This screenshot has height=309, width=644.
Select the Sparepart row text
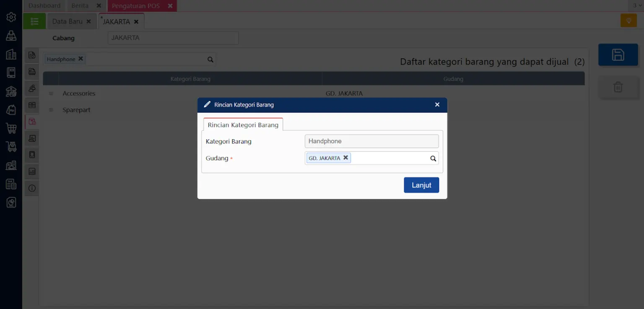[77, 110]
